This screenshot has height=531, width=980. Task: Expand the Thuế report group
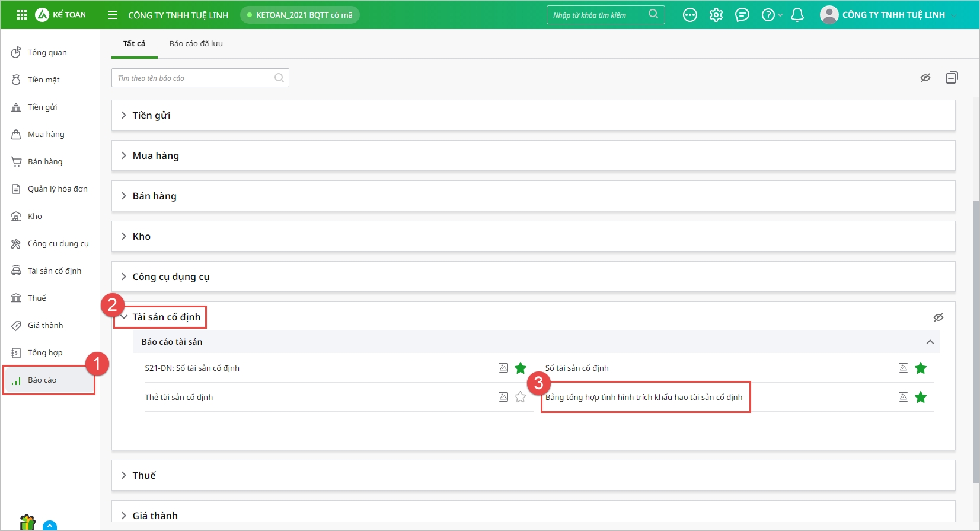click(x=144, y=475)
